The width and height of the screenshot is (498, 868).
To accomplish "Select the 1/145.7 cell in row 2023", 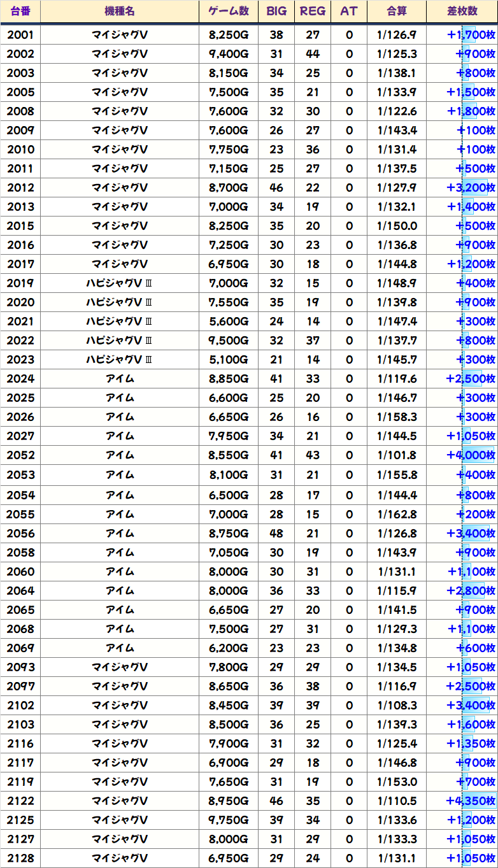I will click(397, 360).
